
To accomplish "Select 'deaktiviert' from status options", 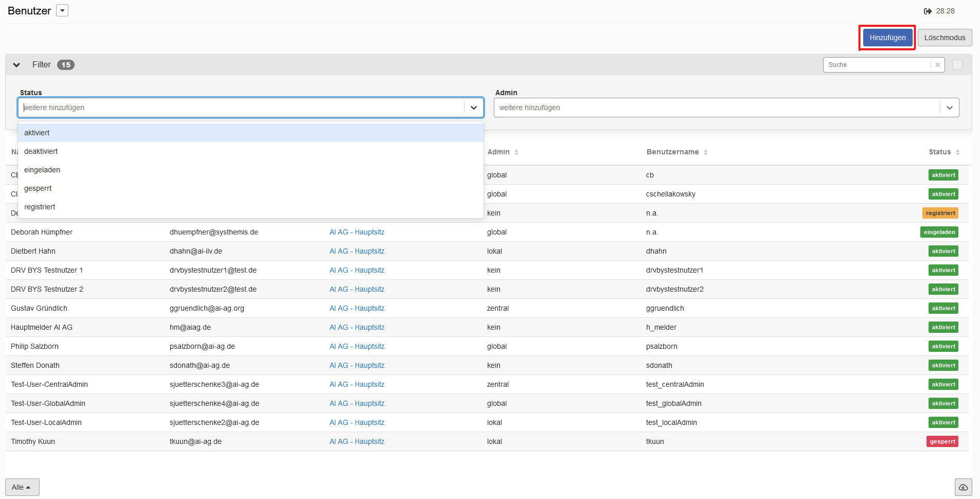I will tap(41, 151).
